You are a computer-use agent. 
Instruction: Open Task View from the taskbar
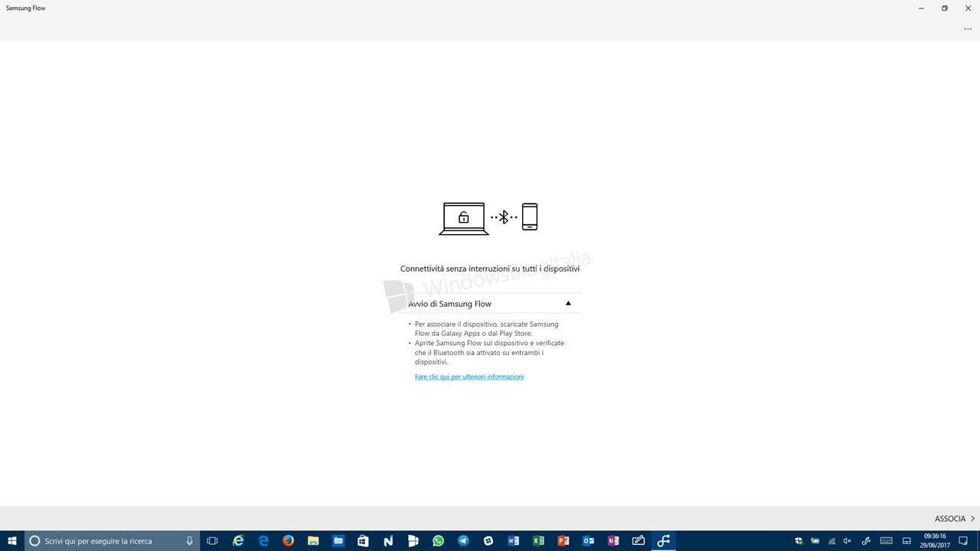[x=213, y=541]
